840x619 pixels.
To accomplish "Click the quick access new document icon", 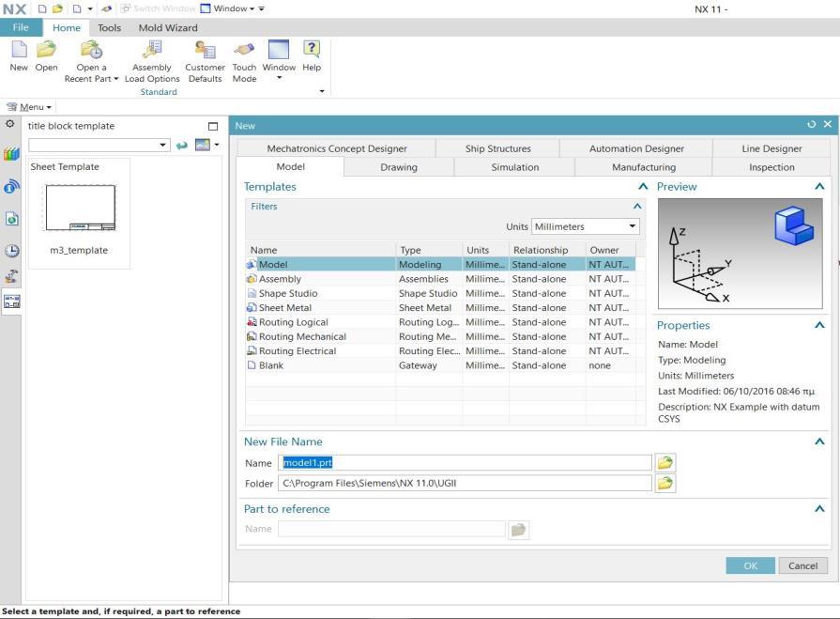I will (x=42, y=8).
